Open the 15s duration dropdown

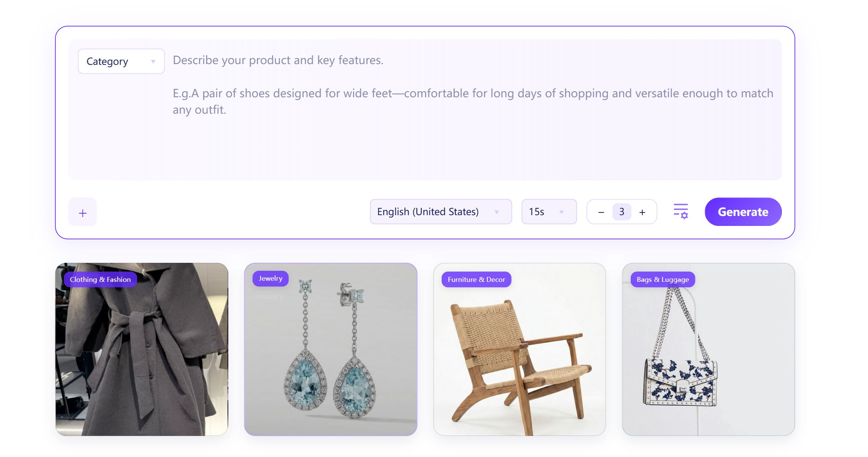tap(549, 212)
